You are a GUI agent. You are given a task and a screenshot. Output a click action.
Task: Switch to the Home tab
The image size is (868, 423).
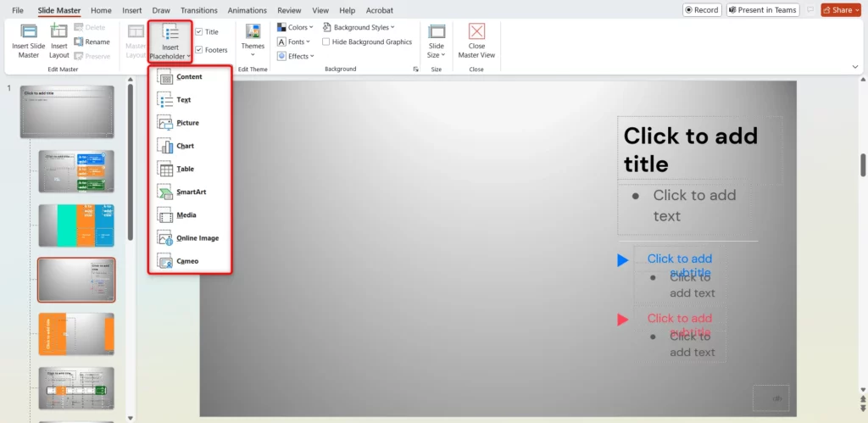coord(101,10)
